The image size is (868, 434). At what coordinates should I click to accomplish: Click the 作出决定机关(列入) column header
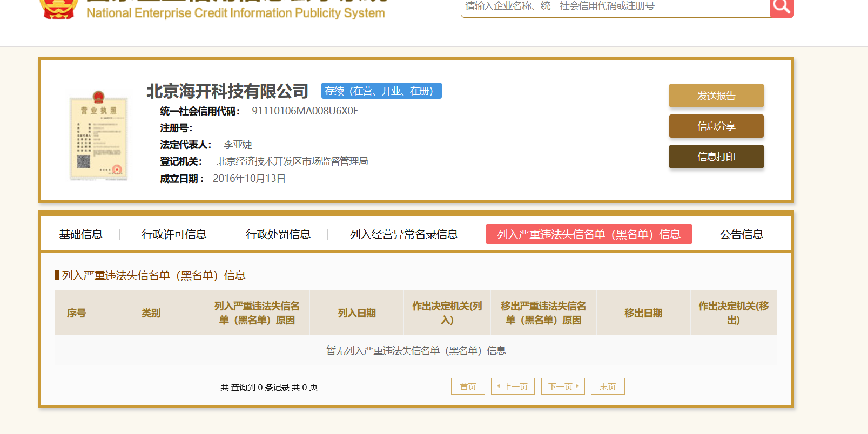[447, 313]
